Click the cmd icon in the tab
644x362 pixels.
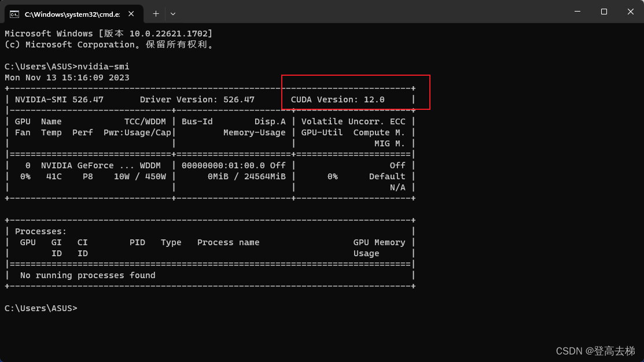pos(14,14)
